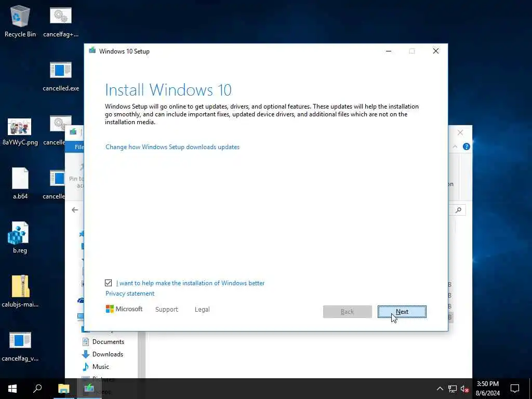Open the Windows Start menu
The height and width of the screenshot is (399, 532).
click(x=12, y=389)
